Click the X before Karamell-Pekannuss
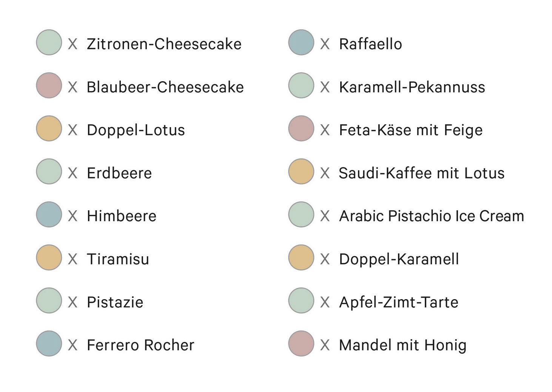552x392 pixels. [325, 87]
